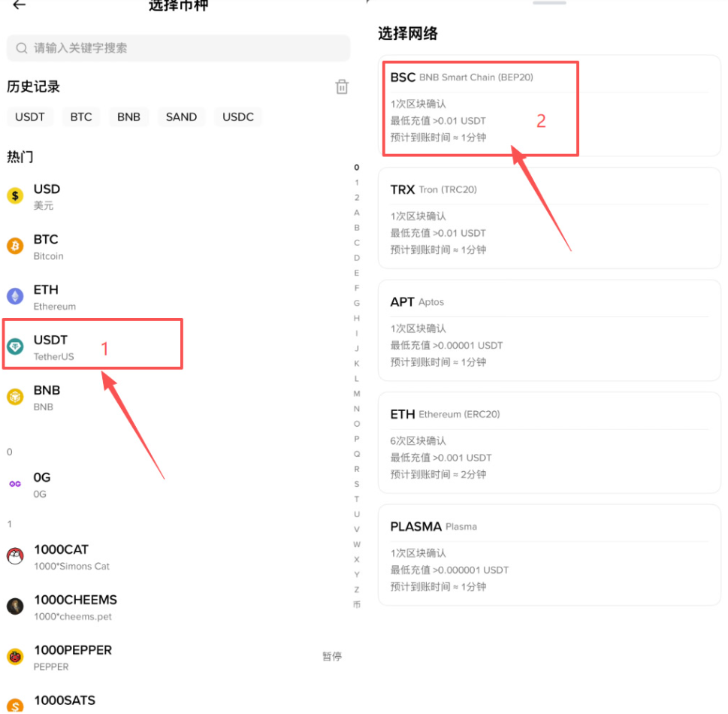Select USDT history chip
Screen dimensions: 728x714
click(x=30, y=116)
